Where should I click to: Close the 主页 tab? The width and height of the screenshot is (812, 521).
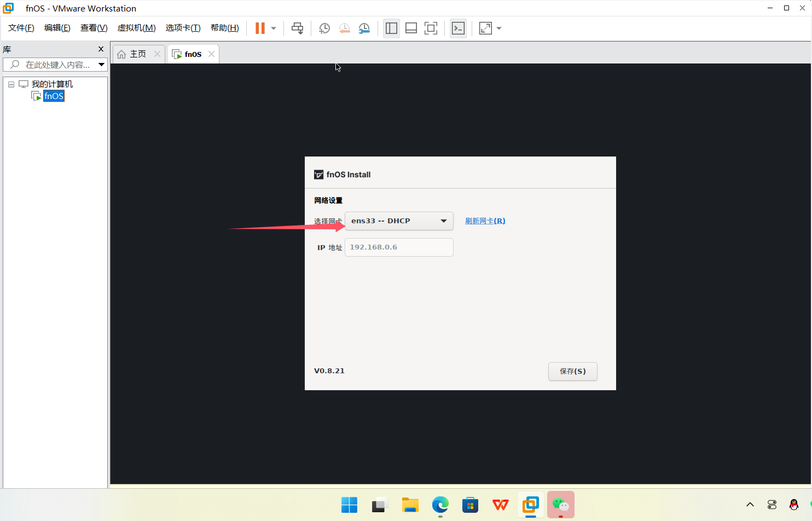click(x=157, y=54)
